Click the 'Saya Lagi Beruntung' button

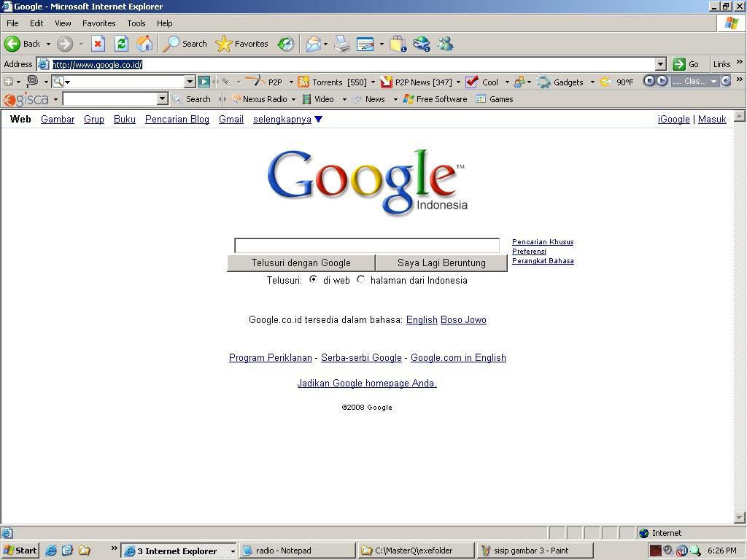click(441, 262)
